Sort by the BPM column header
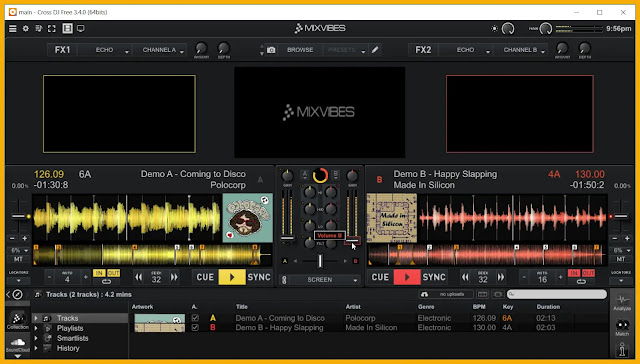Viewport: 640px width, 364px height. 479,307
